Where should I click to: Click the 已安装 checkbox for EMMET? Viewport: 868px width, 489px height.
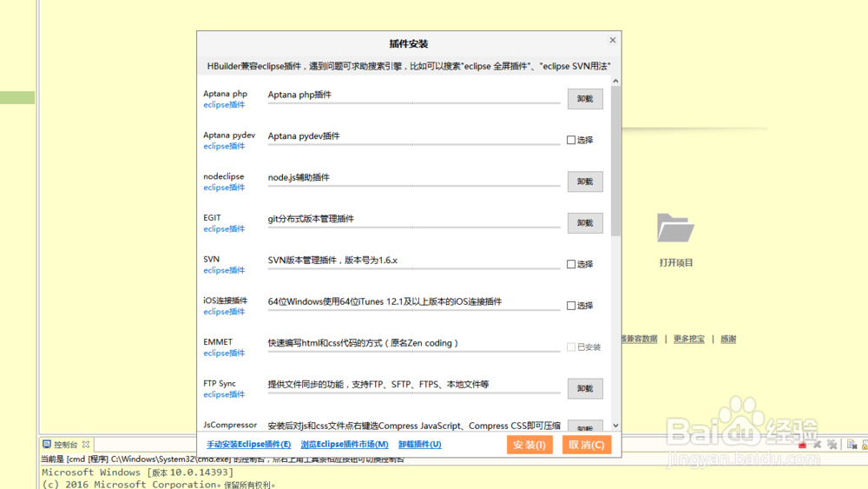coord(571,347)
